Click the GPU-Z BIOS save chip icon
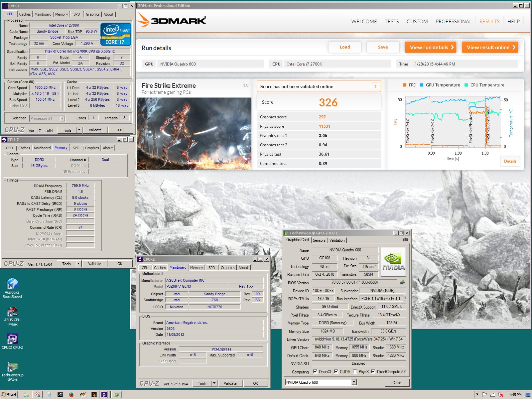Screen dimensions: 532x399 point(402,282)
